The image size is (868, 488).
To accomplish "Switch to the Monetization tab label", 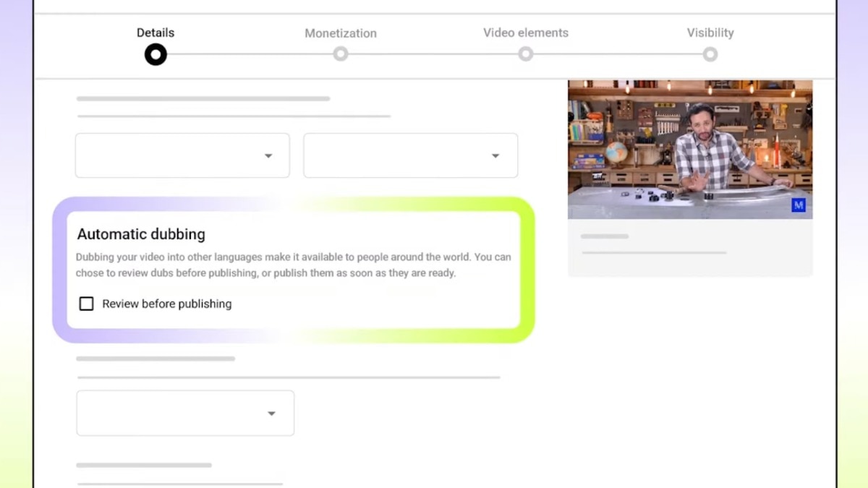I will click(x=341, y=33).
